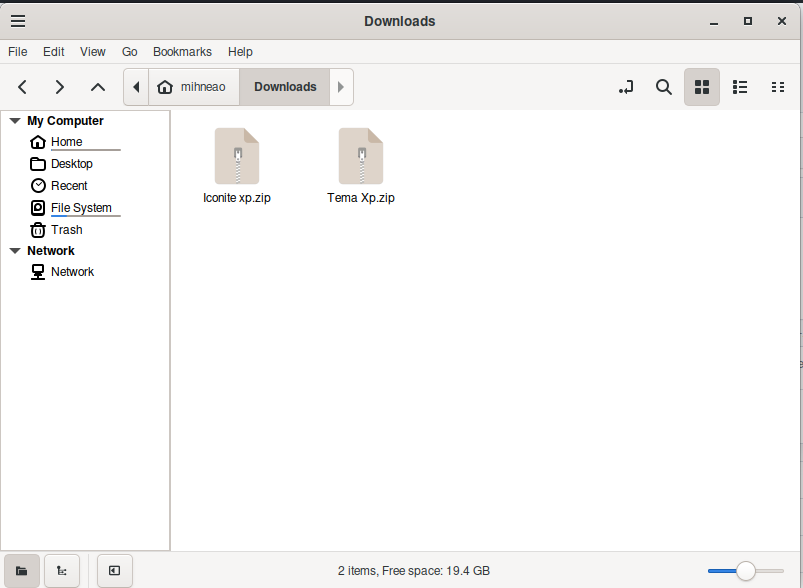Maximize the Downloads window

click(x=748, y=21)
